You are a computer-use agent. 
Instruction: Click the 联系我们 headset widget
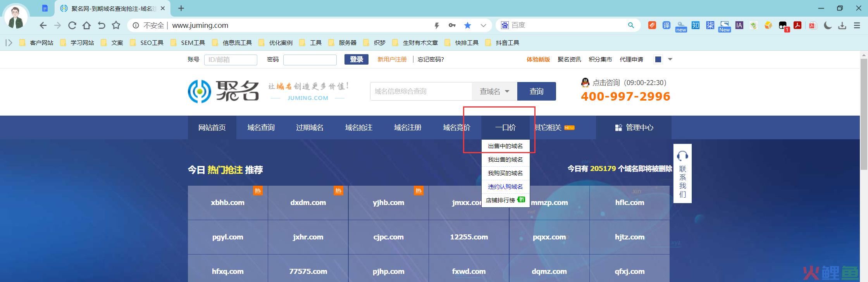682,173
